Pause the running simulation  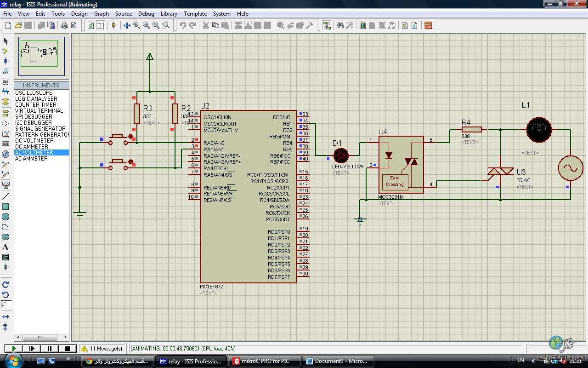click(49, 349)
